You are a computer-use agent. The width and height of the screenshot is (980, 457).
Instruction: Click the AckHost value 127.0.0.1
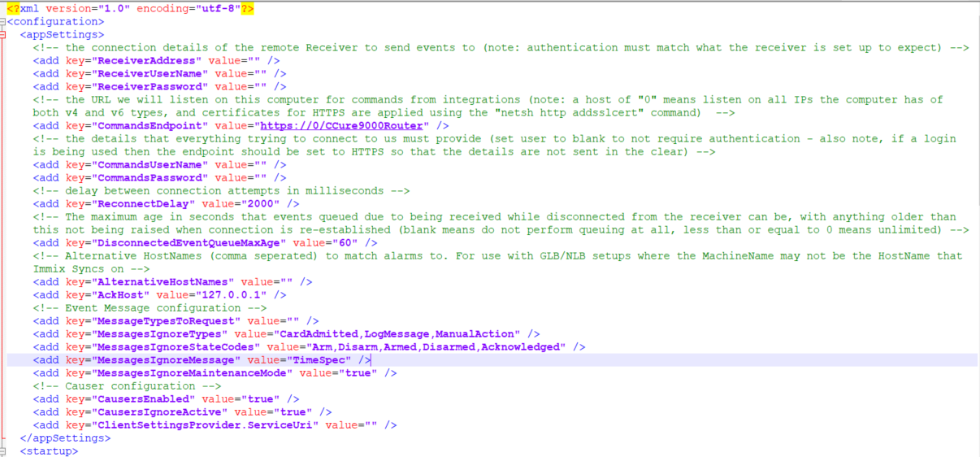(244, 295)
